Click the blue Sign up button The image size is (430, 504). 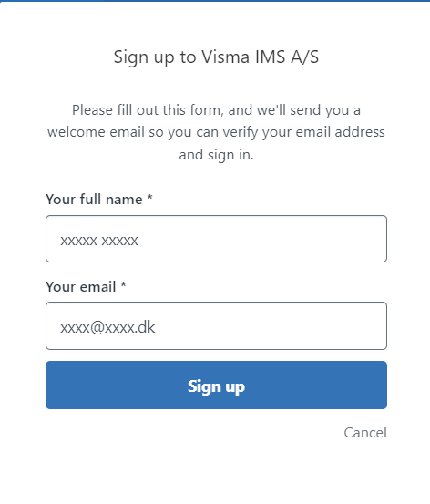click(216, 386)
